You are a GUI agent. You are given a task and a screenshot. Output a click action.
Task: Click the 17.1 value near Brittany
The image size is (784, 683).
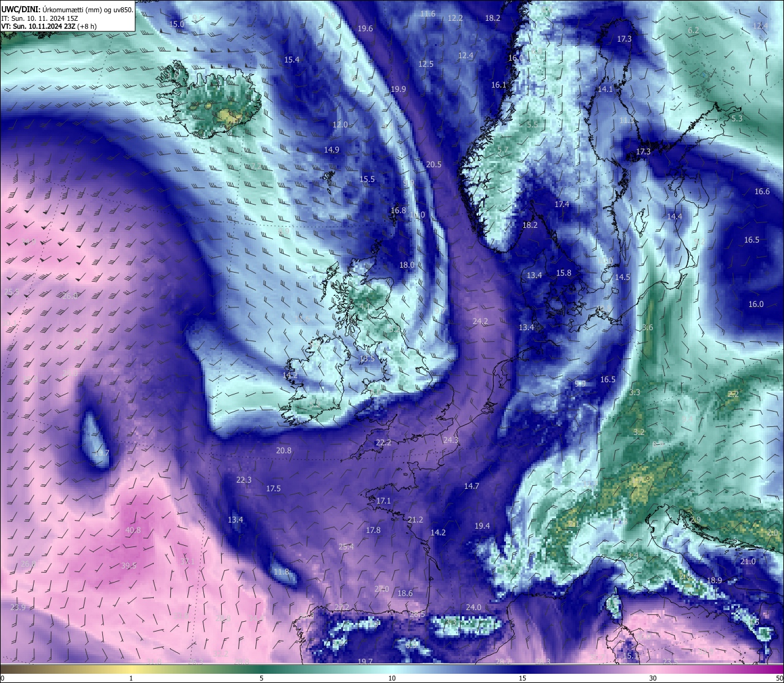point(383,500)
